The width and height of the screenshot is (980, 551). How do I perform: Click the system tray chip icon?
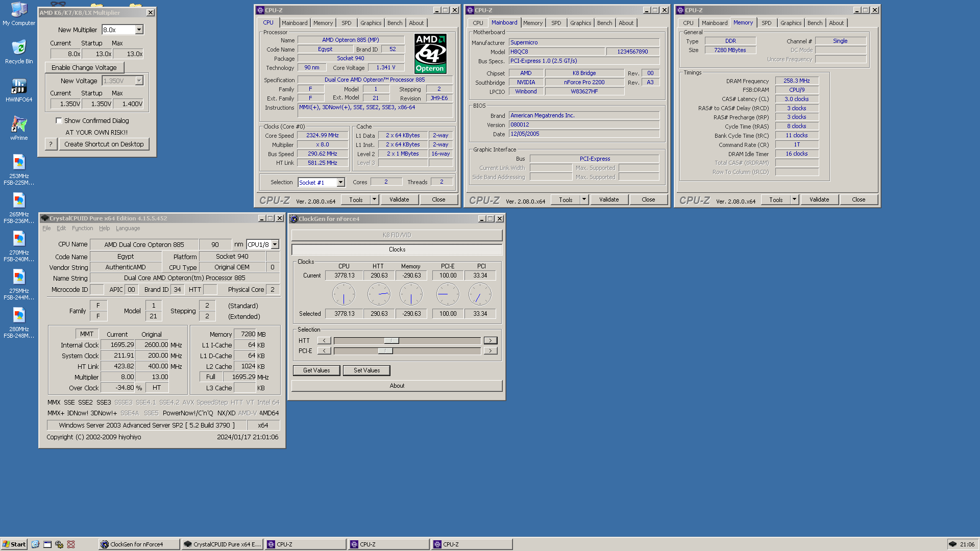(x=952, y=544)
